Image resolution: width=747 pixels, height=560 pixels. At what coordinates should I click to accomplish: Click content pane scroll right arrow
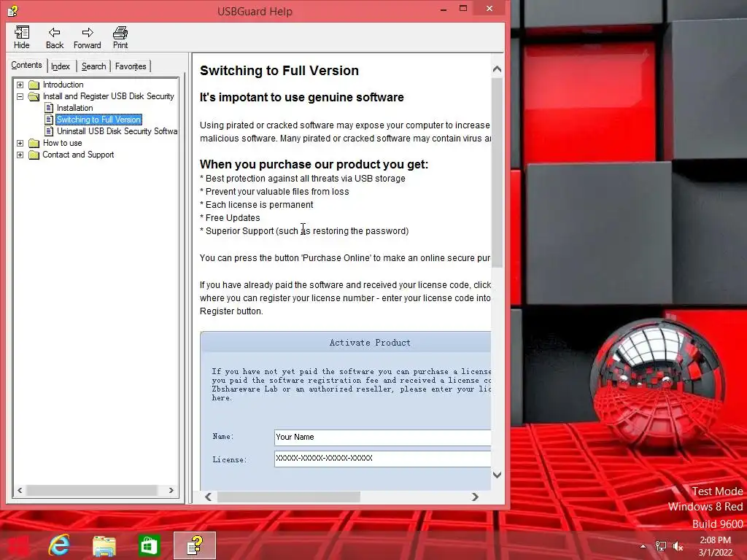(474, 497)
